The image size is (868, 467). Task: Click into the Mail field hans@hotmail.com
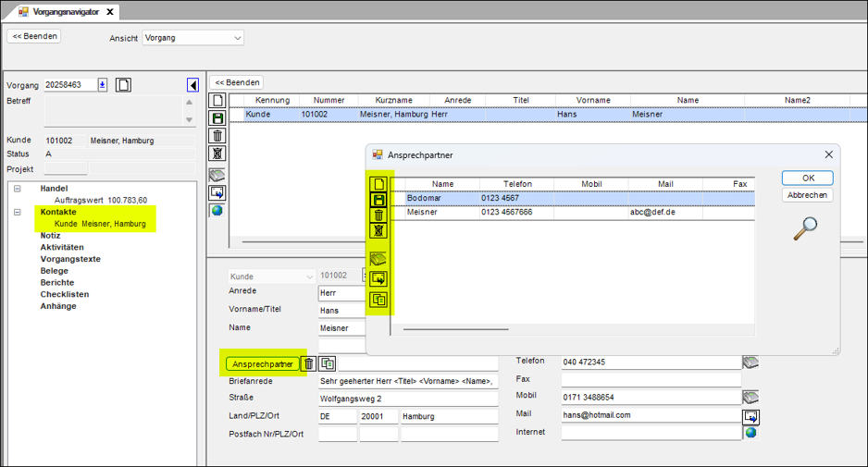point(651,415)
